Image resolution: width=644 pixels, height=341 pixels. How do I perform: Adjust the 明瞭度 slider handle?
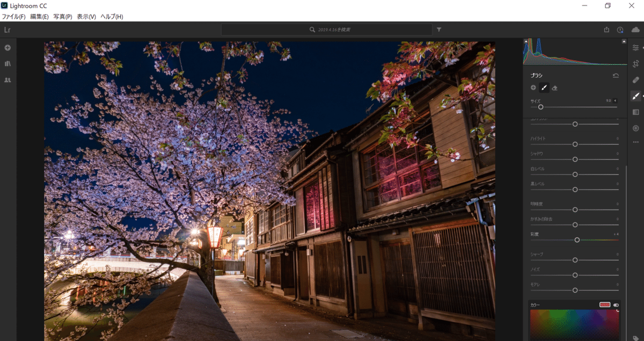575,209
